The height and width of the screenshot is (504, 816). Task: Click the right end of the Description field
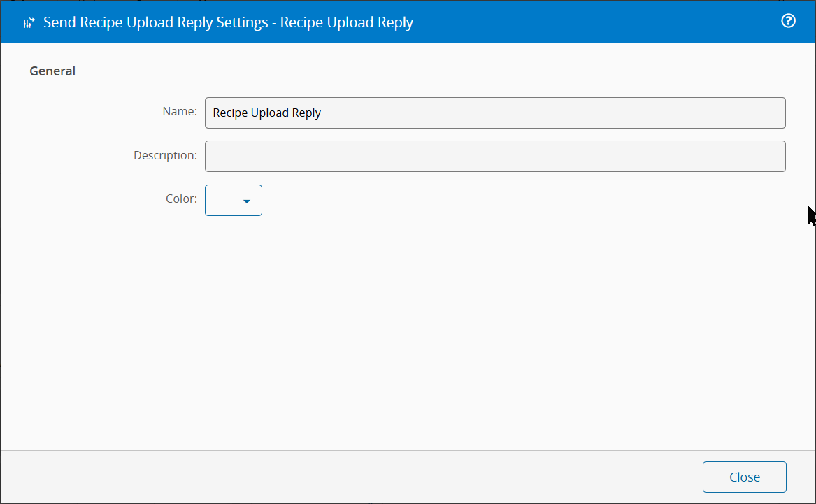click(x=769, y=156)
